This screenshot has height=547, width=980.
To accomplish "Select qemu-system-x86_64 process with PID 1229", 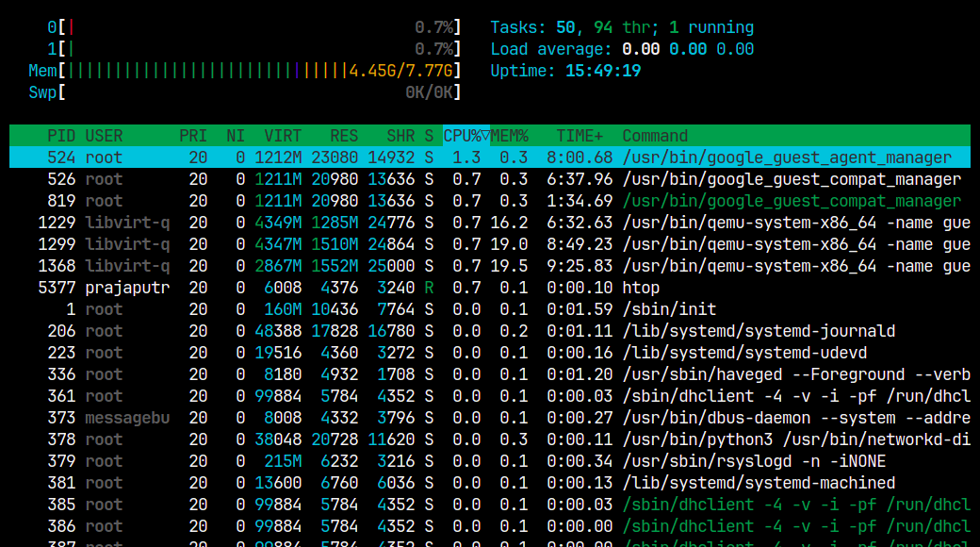I will pos(490,223).
